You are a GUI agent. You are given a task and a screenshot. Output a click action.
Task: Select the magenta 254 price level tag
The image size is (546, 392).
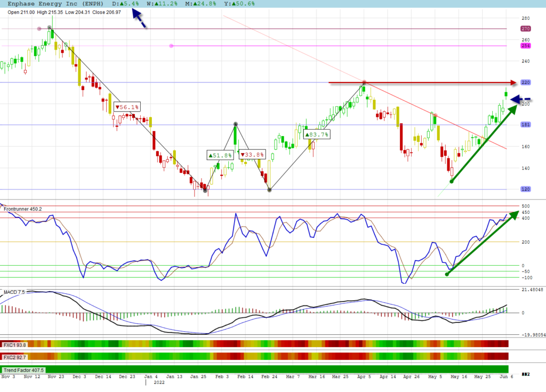[x=525, y=46]
